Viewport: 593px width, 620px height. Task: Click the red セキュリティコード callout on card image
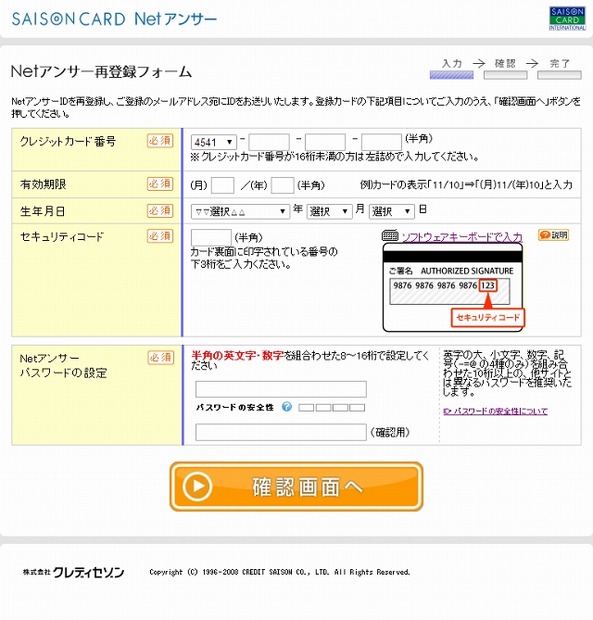(488, 318)
